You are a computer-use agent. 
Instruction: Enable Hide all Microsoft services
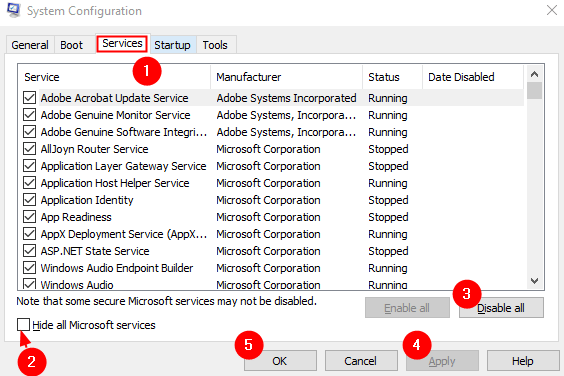click(x=23, y=325)
